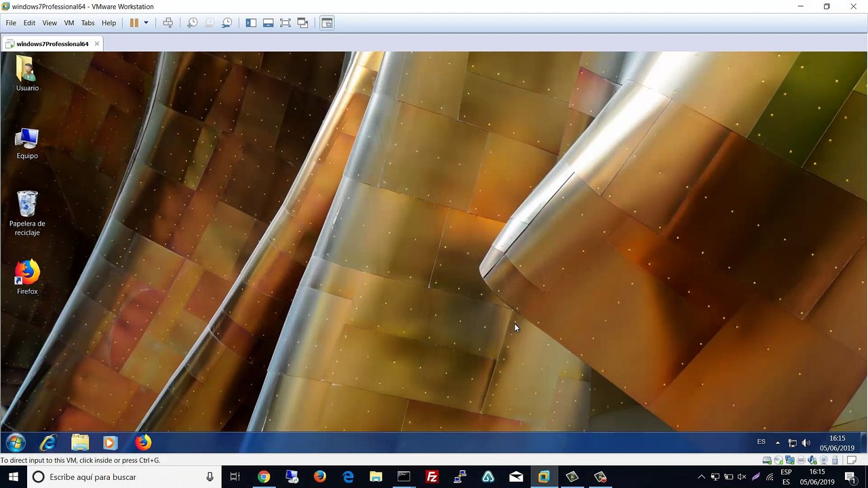Enter full screen mode
The width and height of the screenshot is (868, 488).
tap(285, 23)
